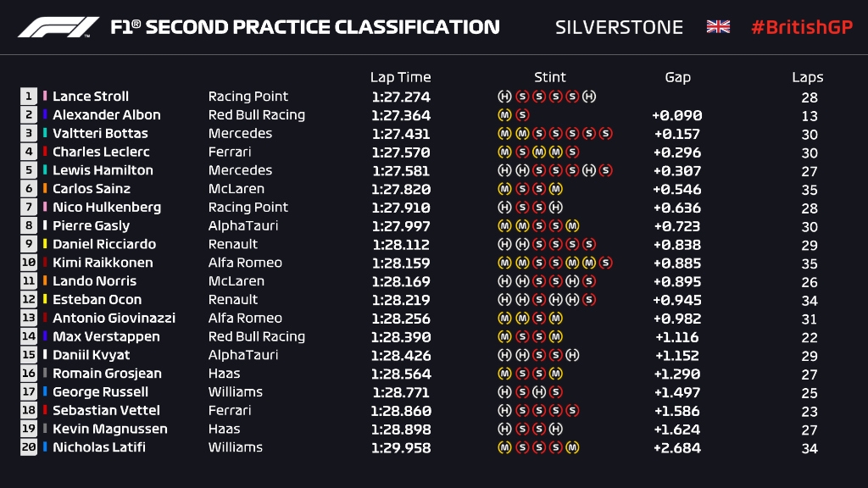
Task: Select the medium tyre icon in Albon's stint
Action: [x=504, y=115]
